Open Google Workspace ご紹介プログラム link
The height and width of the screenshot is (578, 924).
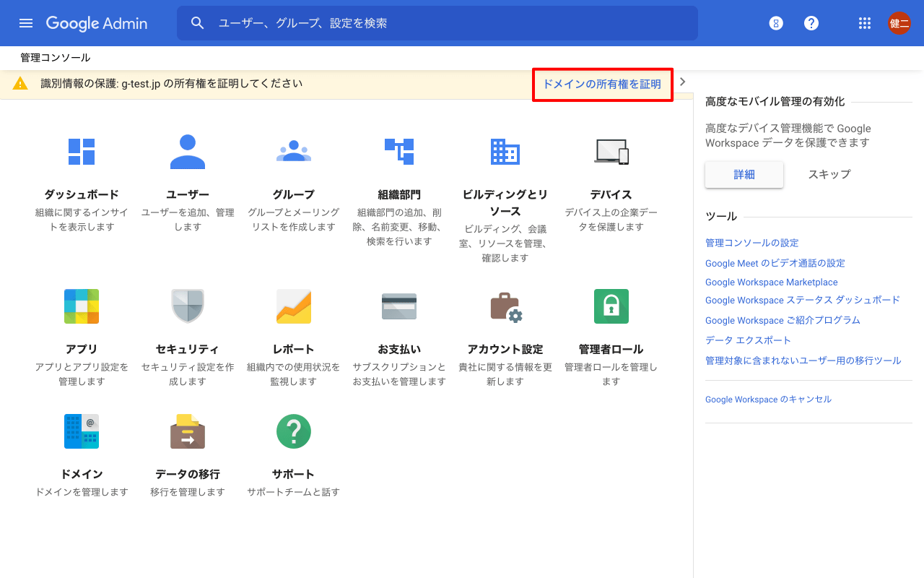coord(783,320)
